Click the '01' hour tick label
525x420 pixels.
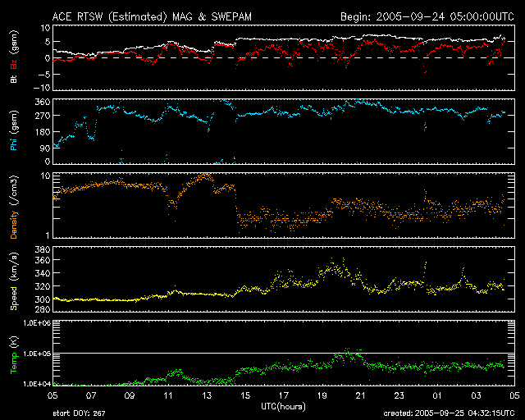click(x=437, y=395)
